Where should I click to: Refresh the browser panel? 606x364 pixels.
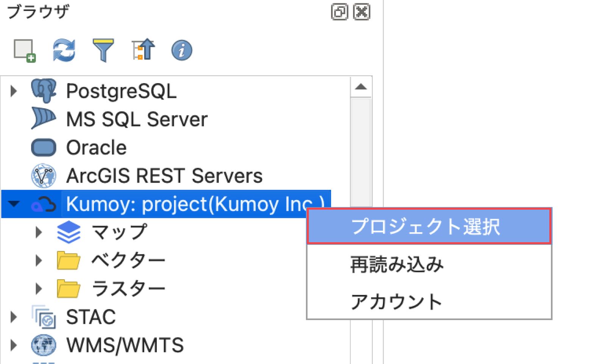pos(64,50)
